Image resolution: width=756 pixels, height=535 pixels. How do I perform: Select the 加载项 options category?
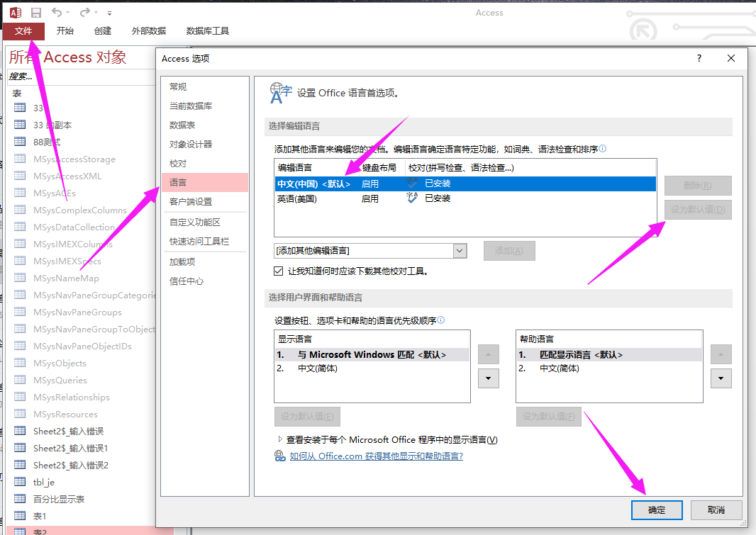[204, 262]
